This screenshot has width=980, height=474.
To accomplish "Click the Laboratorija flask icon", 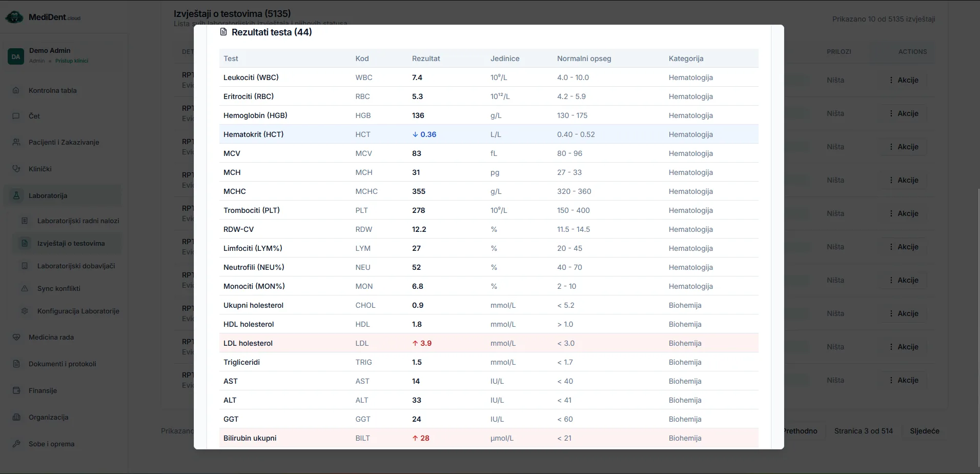I will click(16, 195).
